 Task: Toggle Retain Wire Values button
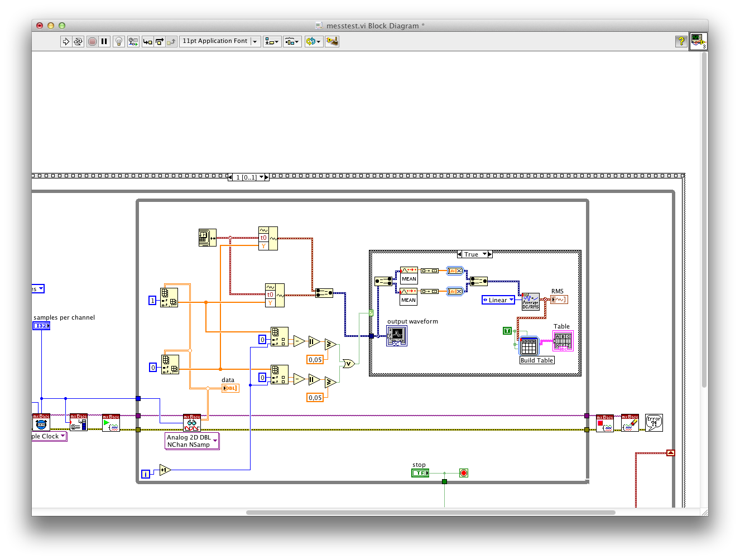133,41
